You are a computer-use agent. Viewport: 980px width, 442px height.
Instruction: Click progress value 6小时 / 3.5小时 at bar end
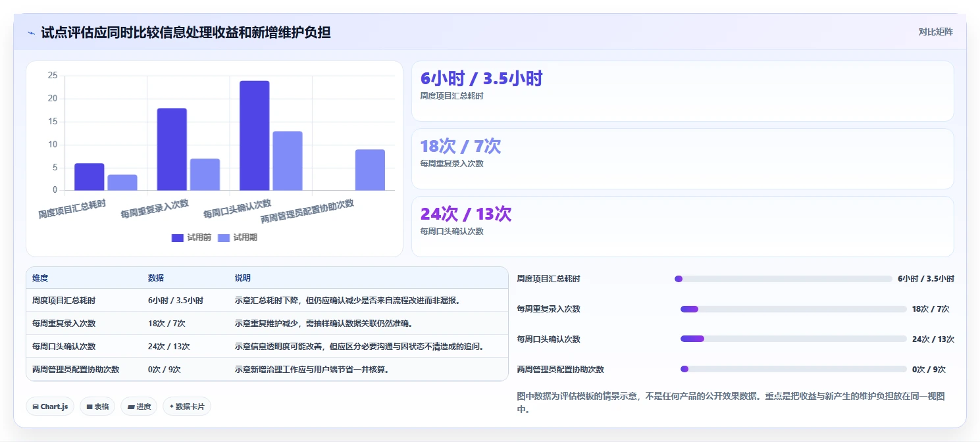(926, 279)
